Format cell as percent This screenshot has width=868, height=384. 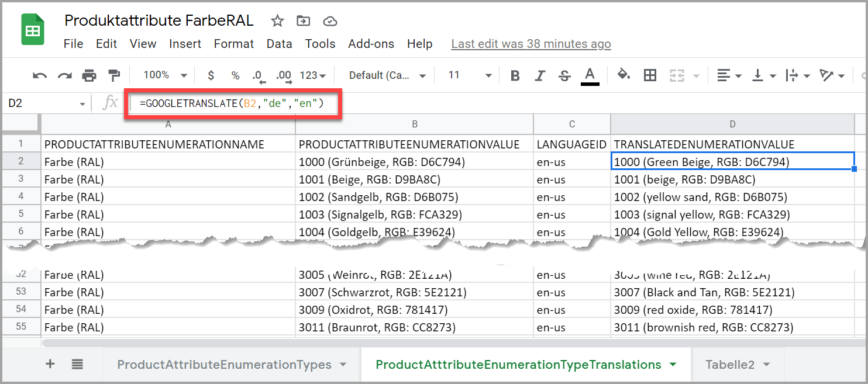click(x=235, y=75)
